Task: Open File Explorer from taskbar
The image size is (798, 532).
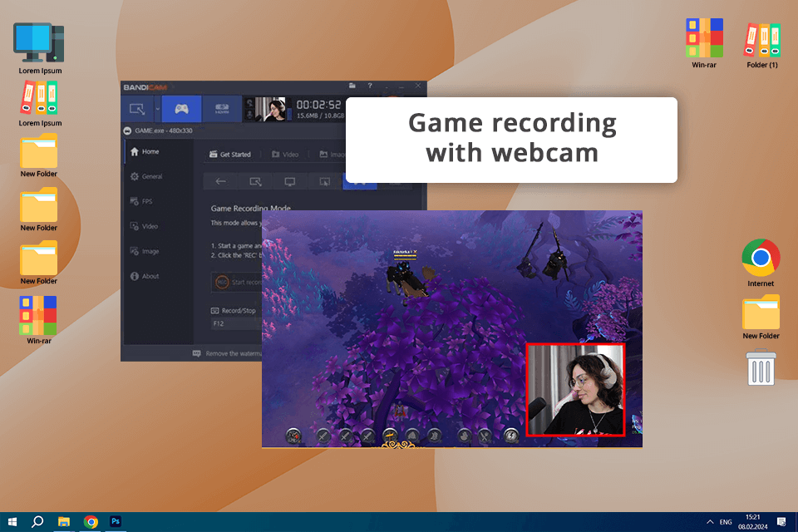Action: [64, 522]
